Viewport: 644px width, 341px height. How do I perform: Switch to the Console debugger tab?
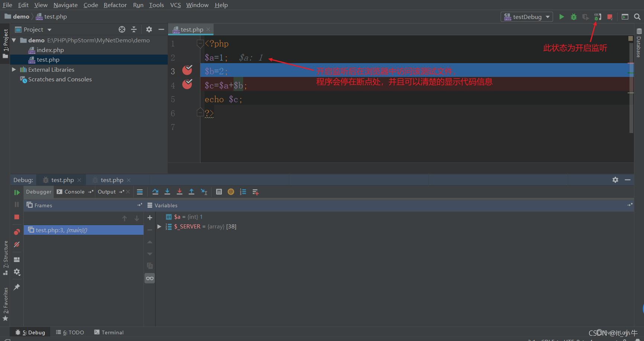74,192
